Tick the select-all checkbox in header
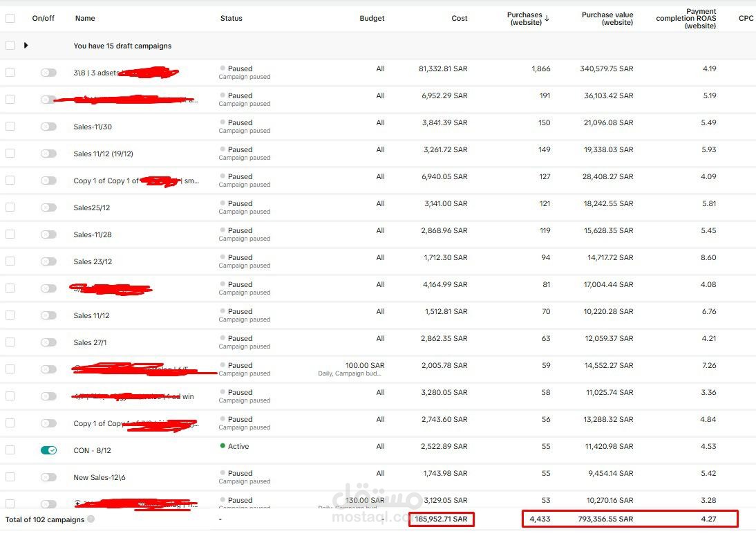 (10, 19)
